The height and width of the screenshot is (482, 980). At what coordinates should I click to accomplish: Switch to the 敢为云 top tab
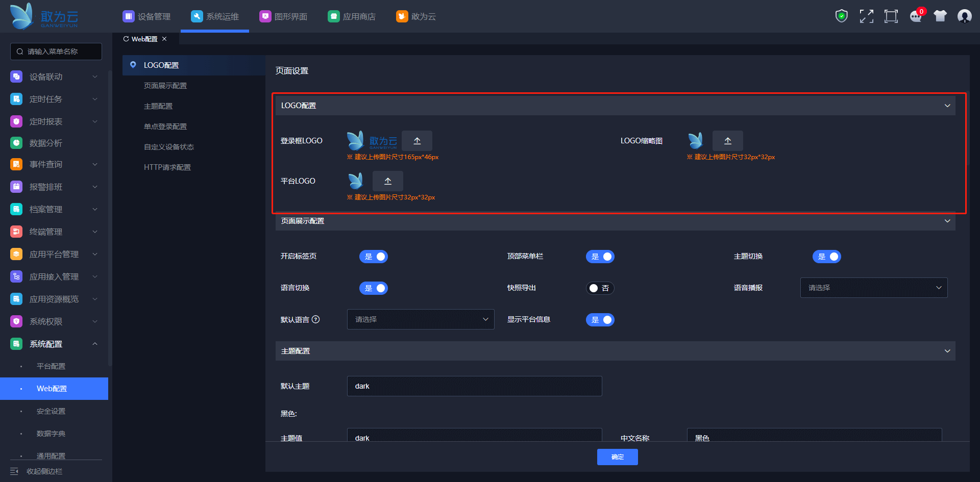(416, 16)
